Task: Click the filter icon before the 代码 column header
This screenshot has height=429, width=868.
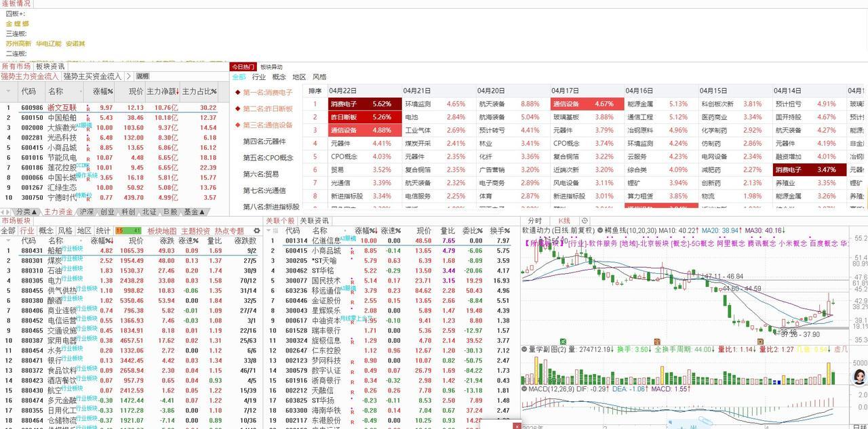Action: [x=9, y=91]
